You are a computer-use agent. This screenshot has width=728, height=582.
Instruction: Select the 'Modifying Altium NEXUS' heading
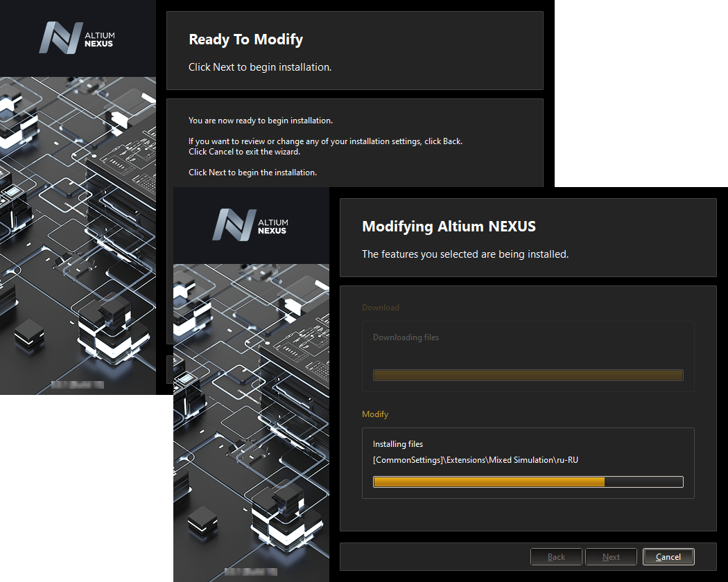(449, 227)
